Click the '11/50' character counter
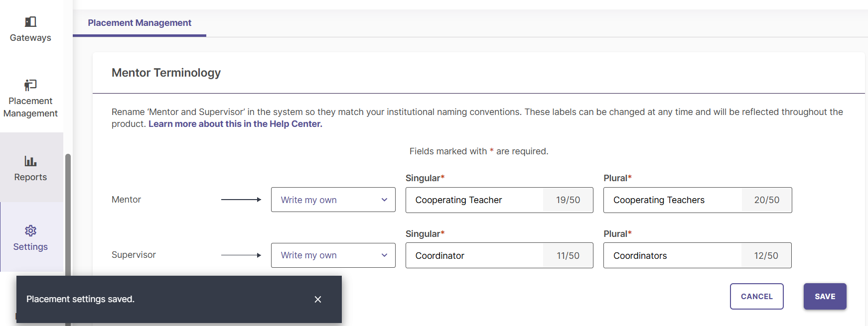Screen dimensions: 868x326 tap(568, 255)
